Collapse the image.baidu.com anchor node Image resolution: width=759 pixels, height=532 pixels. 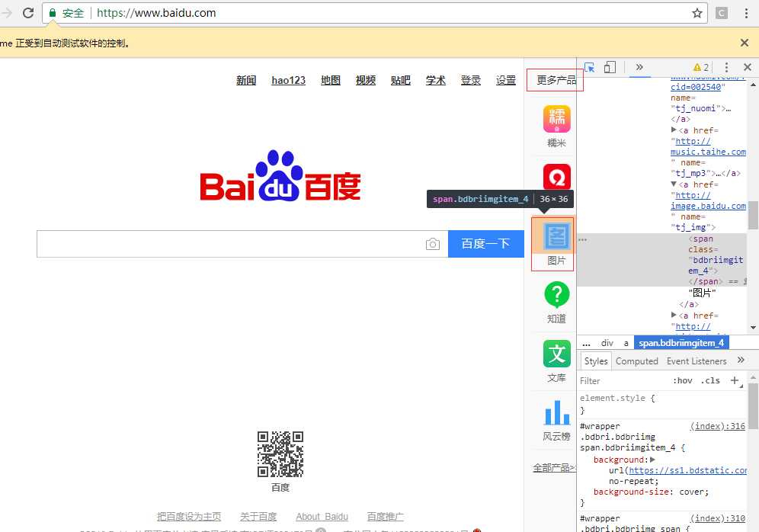[674, 184]
